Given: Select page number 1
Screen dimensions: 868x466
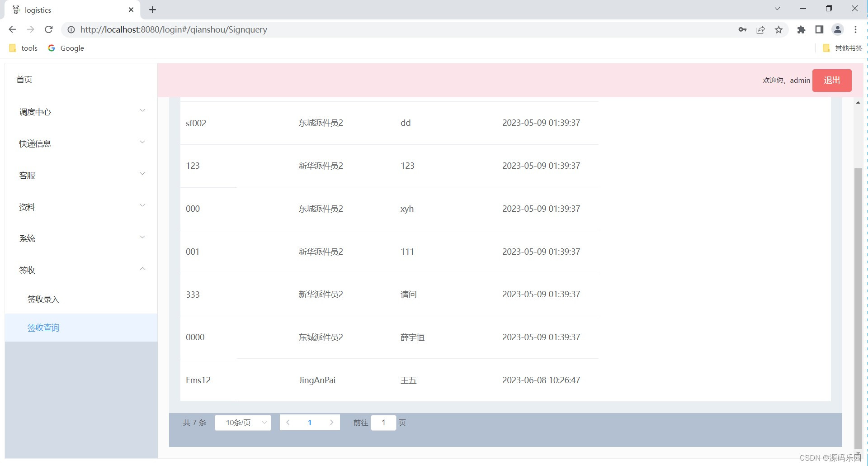Looking at the screenshot, I should click(310, 423).
